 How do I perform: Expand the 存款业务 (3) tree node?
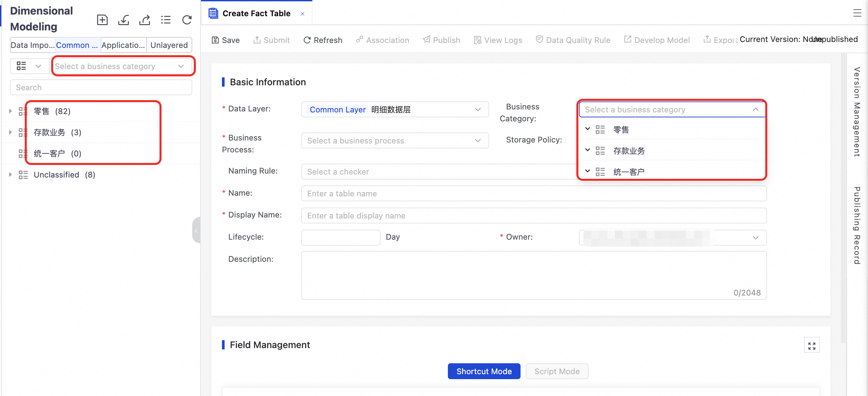(10, 132)
